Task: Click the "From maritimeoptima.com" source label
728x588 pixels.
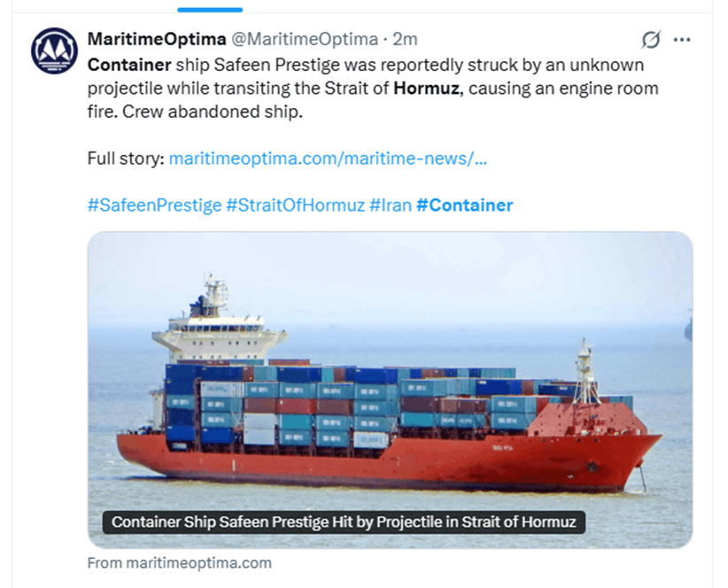Action: click(180, 562)
